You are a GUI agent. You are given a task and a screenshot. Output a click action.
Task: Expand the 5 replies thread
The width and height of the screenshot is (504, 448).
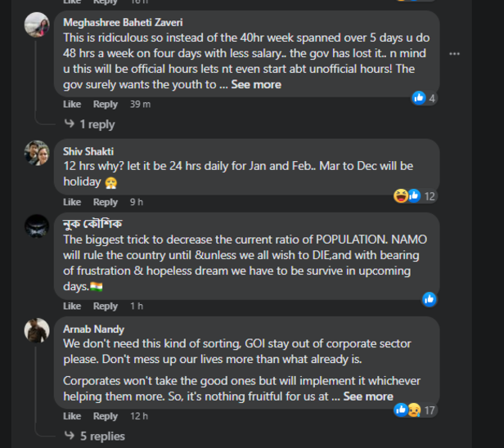click(x=95, y=436)
